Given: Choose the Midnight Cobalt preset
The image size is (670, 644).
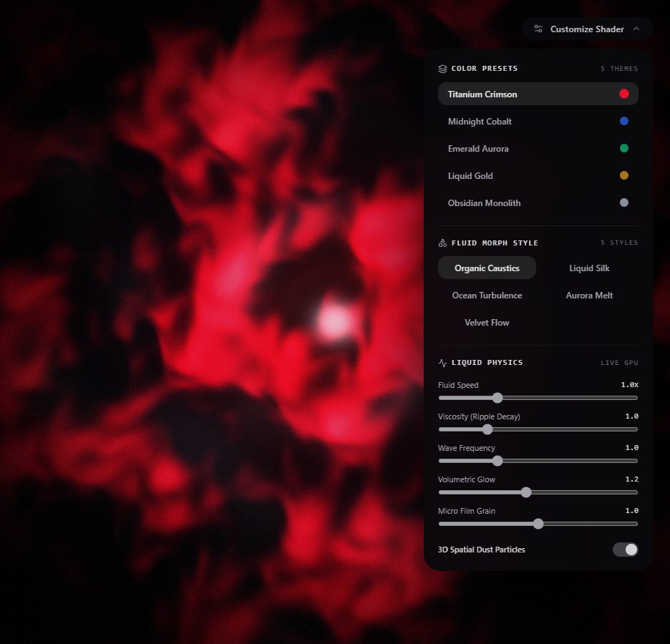Looking at the screenshot, I should click(x=538, y=121).
